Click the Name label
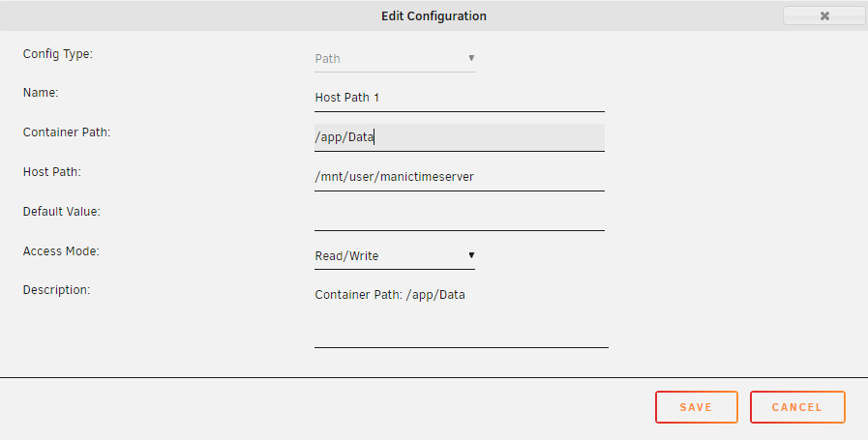Image resolution: width=868 pixels, height=440 pixels. coord(41,93)
